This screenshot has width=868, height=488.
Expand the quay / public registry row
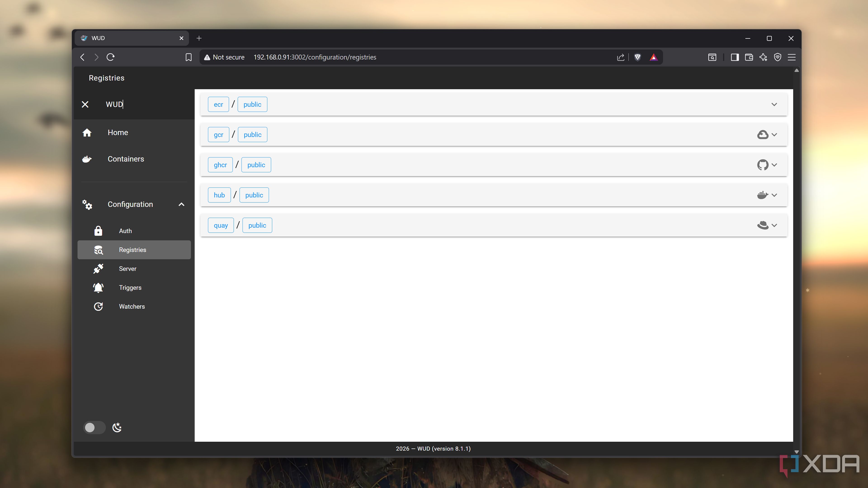[494, 225]
